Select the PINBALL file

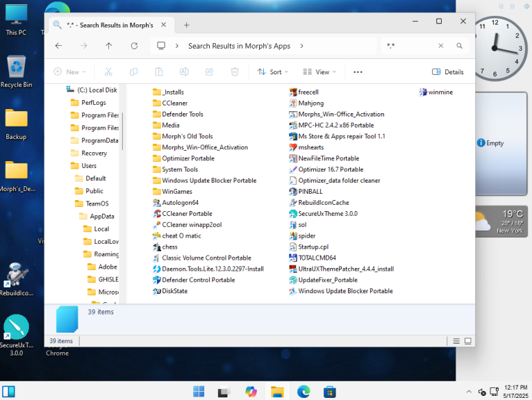pyautogui.click(x=306, y=192)
